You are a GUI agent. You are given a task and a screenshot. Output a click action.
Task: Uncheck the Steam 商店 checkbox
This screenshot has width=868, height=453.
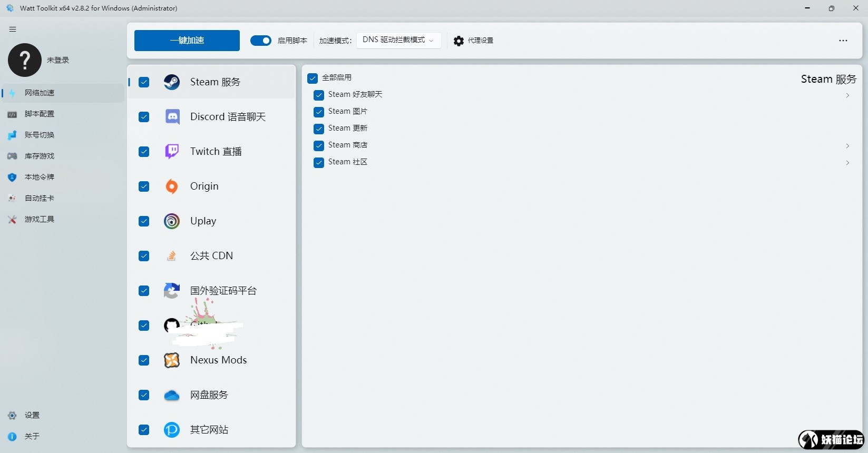(319, 145)
